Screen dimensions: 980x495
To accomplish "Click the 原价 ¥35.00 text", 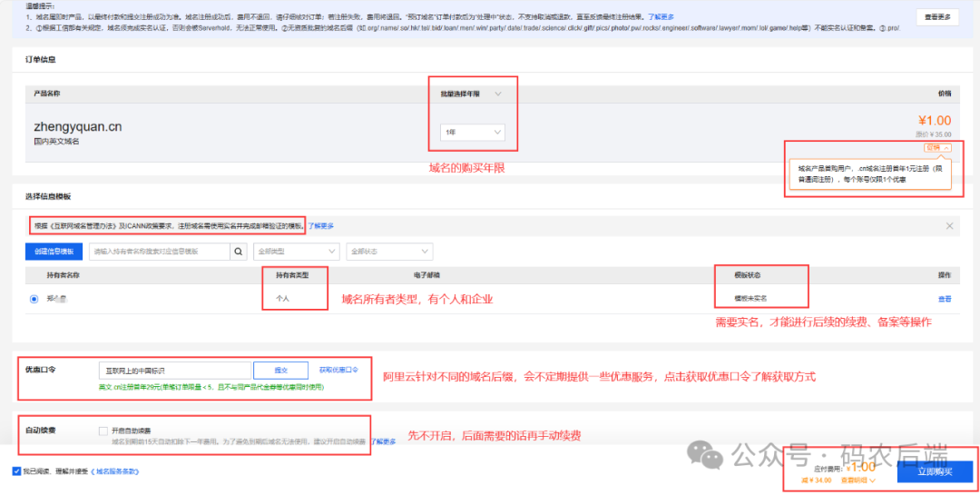I will (933, 134).
